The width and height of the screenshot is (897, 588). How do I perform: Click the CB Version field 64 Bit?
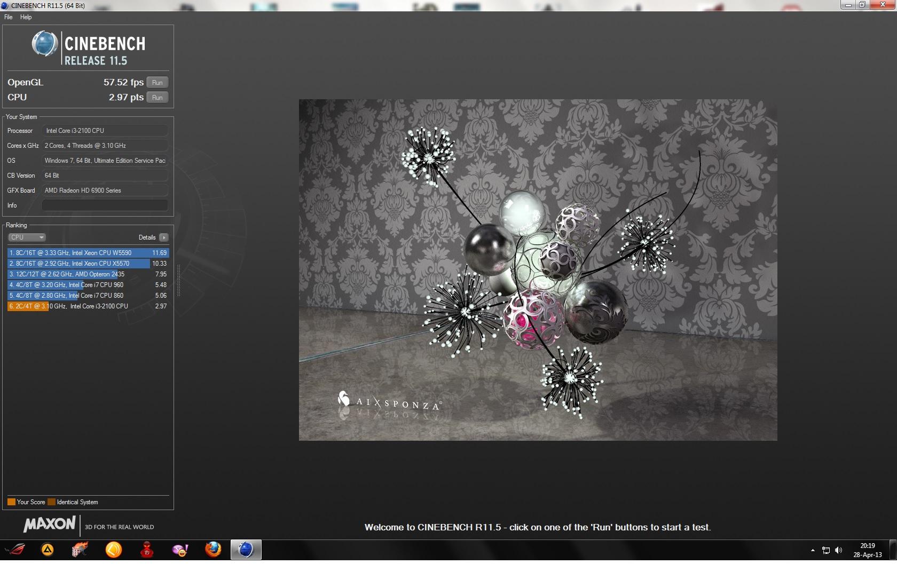(x=105, y=176)
